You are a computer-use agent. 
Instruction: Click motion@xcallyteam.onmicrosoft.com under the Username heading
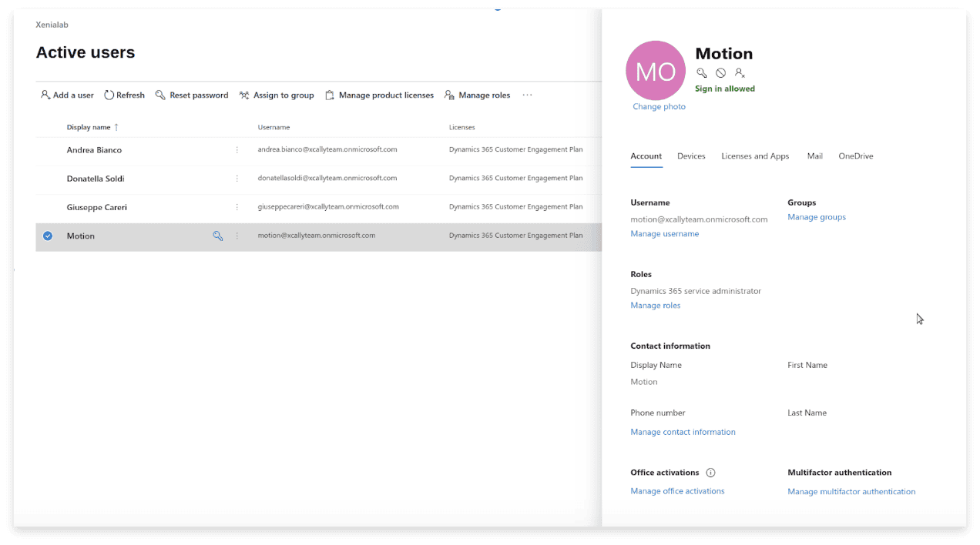[700, 219]
